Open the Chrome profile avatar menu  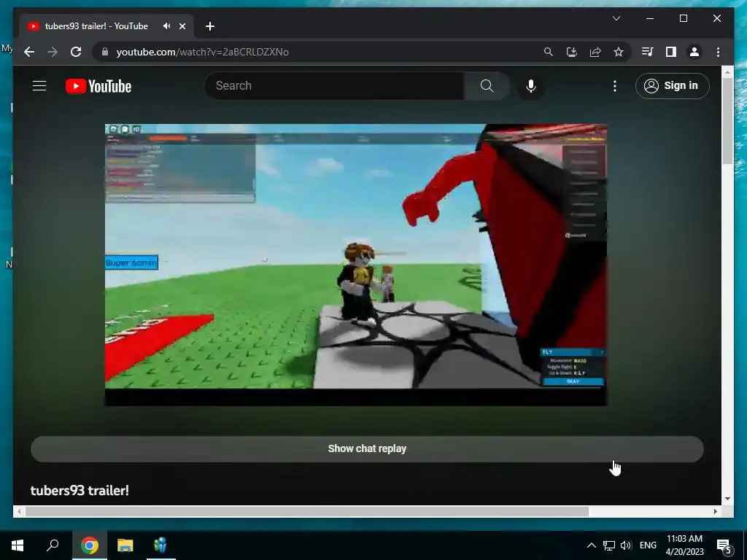pyautogui.click(x=694, y=52)
